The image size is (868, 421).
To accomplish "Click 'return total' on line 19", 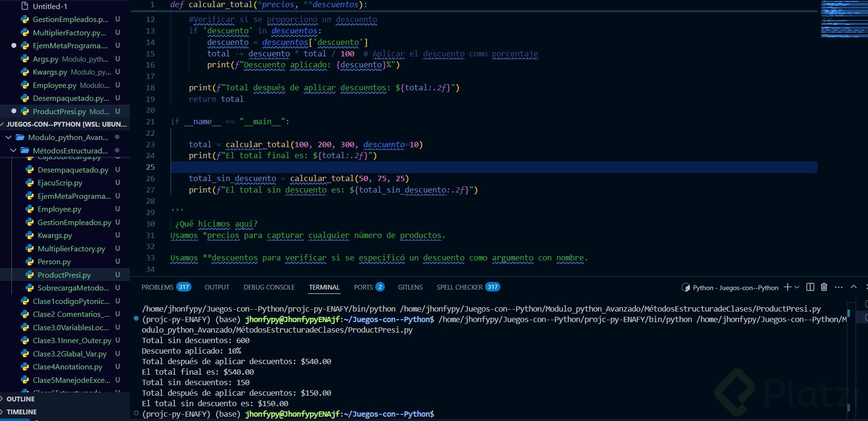I will pos(216,99).
